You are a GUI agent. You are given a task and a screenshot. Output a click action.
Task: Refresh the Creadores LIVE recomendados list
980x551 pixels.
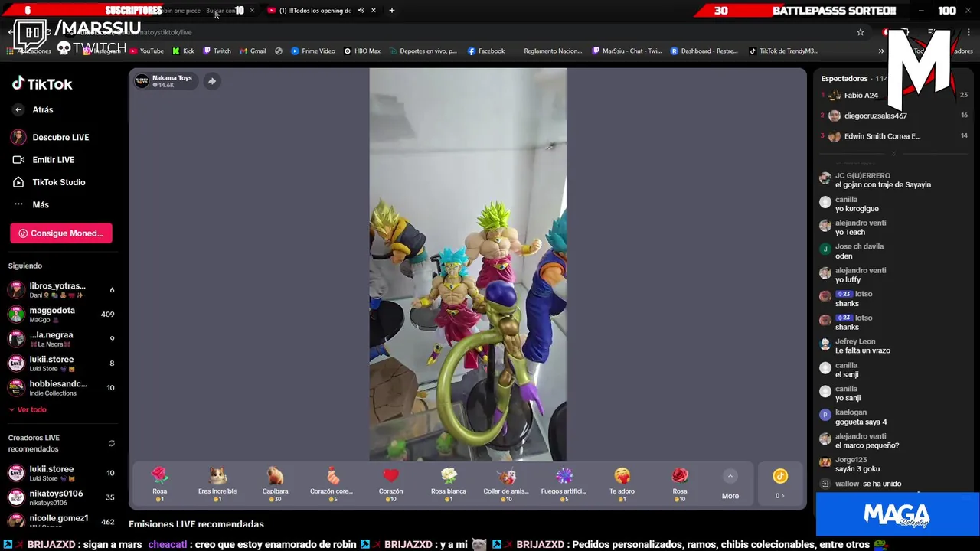(x=112, y=443)
